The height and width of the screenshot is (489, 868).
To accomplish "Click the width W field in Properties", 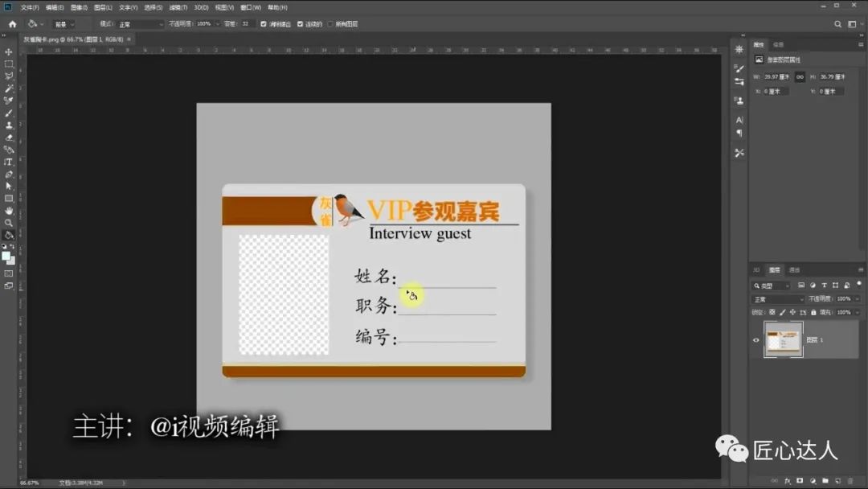I will tap(777, 77).
